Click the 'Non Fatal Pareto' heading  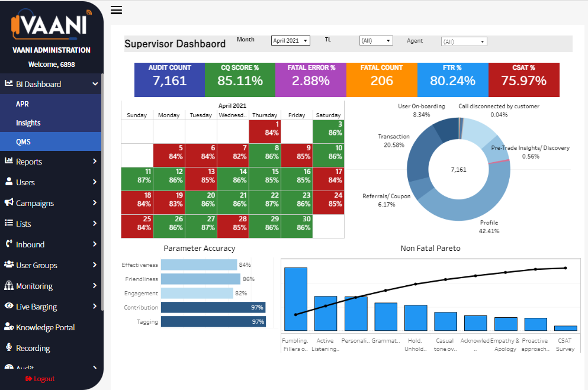click(430, 249)
